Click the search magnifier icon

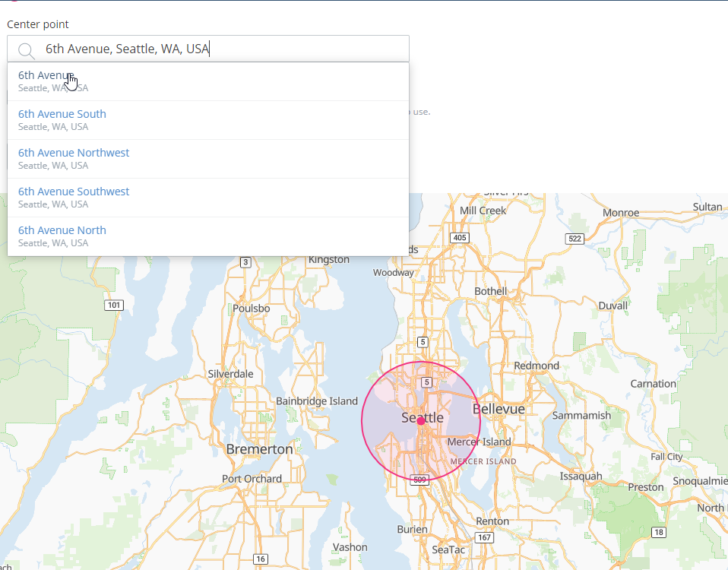pyautogui.click(x=27, y=51)
